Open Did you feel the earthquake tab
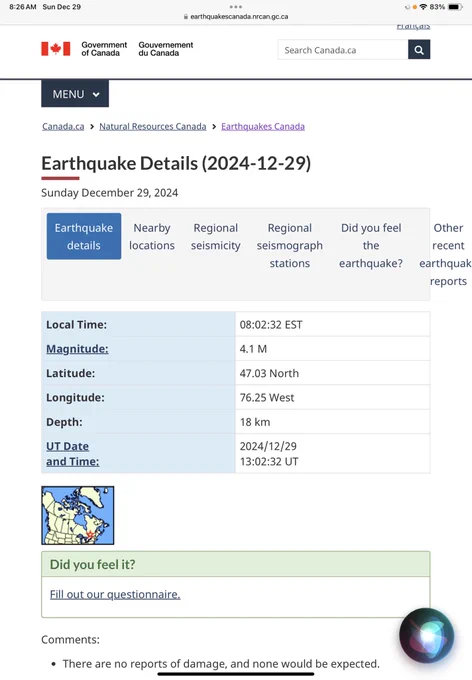Viewport: 472px width, 680px height. click(x=371, y=245)
